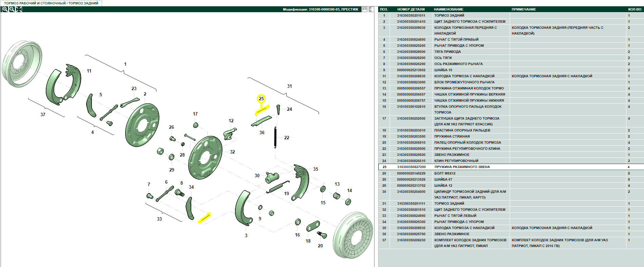The height and width of the screenshot is (267, 644).
Task: Click the panel layout icon with up arrow
Action: tap(365, 9)
